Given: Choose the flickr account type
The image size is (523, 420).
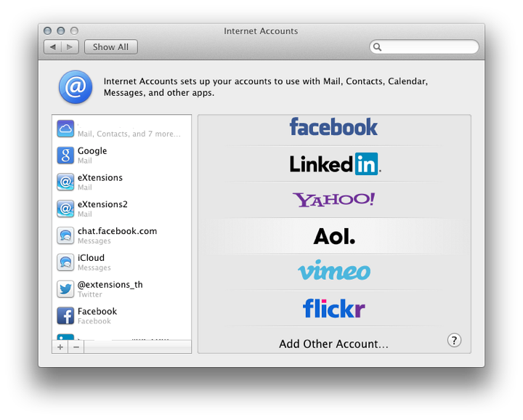Looking at the screenshot, I should pyautogui.click(x=334, y=308).
